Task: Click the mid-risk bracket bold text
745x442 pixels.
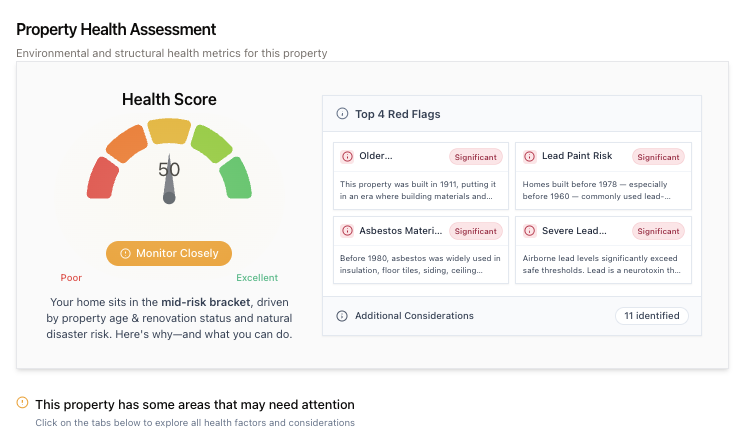Action: coord(205,302)
